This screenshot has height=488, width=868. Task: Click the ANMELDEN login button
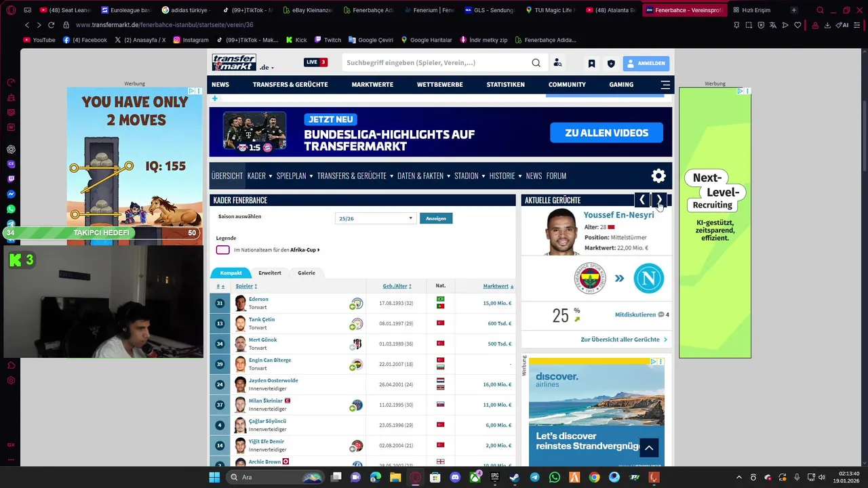pos(646,63)
